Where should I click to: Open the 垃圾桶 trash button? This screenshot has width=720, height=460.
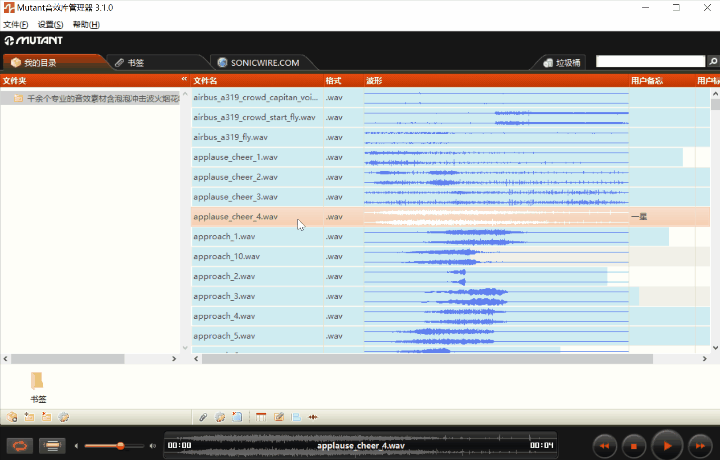click(x=562, y=62)
